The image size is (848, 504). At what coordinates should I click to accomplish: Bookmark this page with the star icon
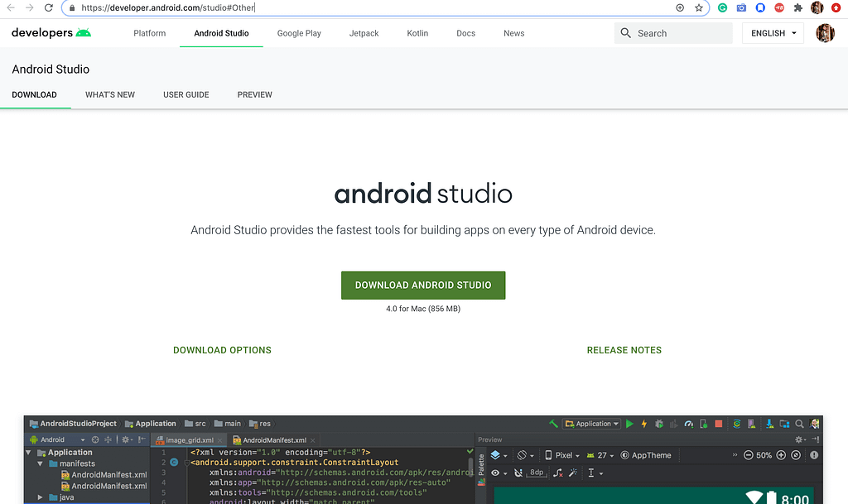click(x=699, y=7)
